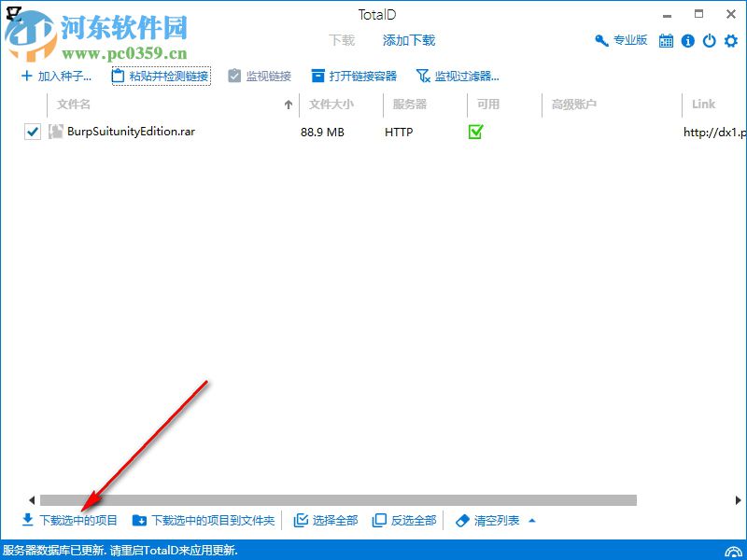747x560 pixels.
Task: Click the info icon in title bar
Action: pos(686,41)
